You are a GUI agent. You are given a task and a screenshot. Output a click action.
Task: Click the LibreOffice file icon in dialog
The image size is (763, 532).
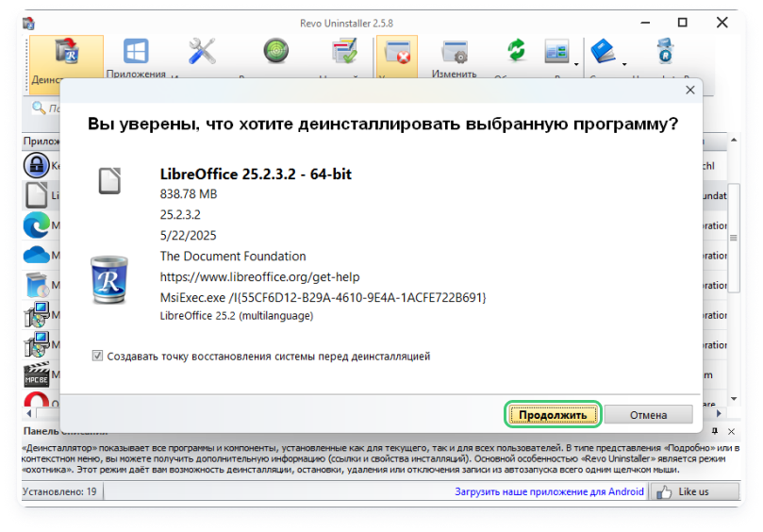(109, 180)
